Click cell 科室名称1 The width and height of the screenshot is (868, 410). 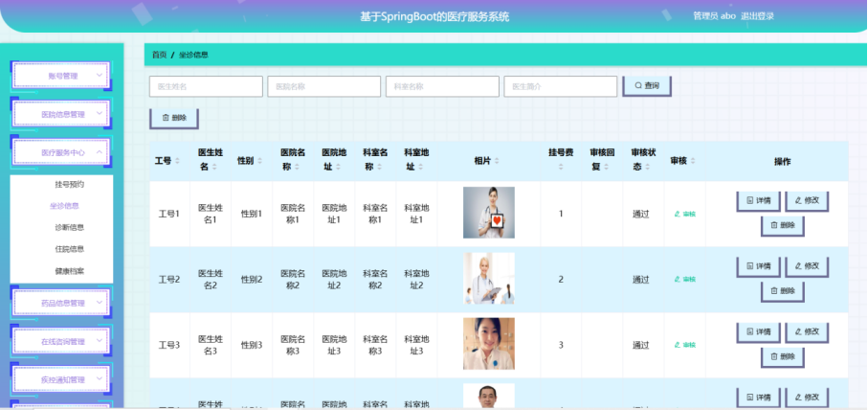tap(375, 214)
